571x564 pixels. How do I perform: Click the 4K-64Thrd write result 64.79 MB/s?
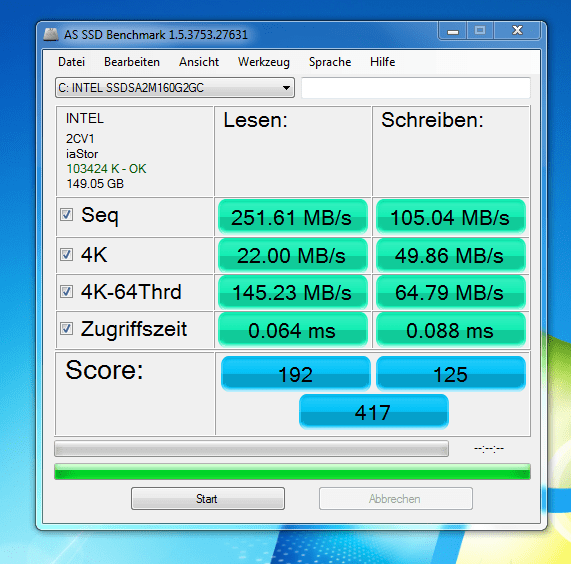[x=450, y=292]
